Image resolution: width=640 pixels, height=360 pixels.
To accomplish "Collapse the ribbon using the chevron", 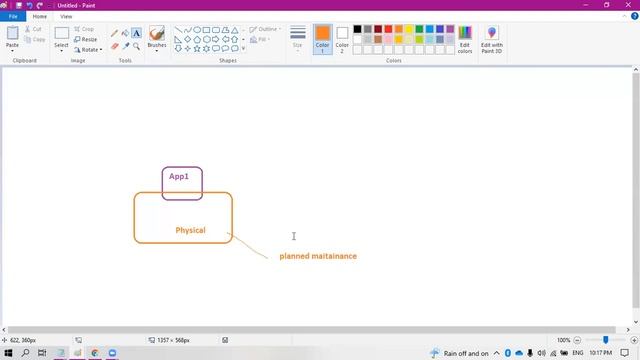I will click(x=624, y=16).
